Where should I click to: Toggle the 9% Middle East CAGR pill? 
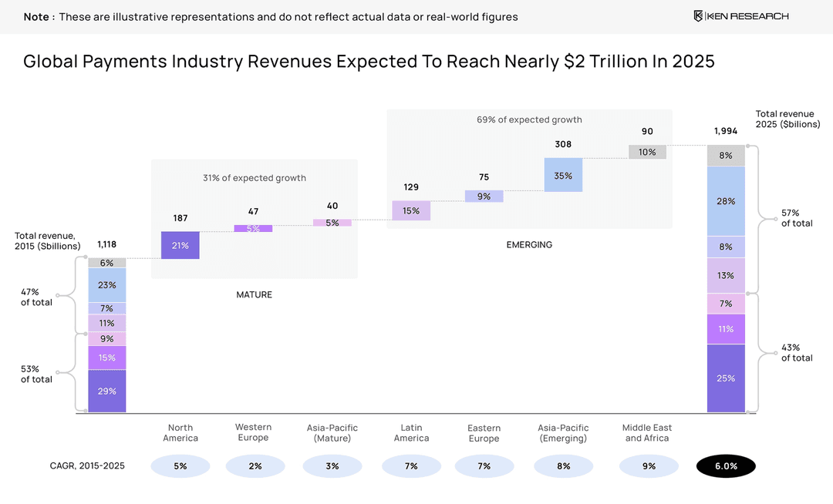click(x=647, y=465)
